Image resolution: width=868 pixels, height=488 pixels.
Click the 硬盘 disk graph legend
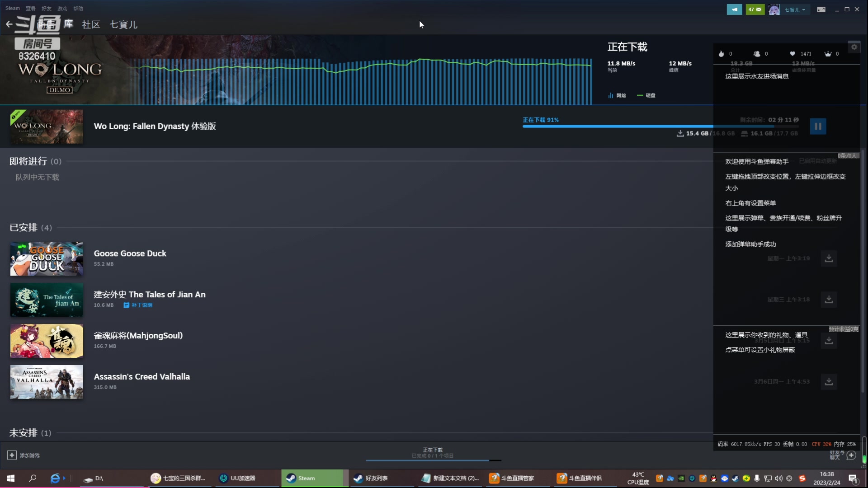point(646,95)
